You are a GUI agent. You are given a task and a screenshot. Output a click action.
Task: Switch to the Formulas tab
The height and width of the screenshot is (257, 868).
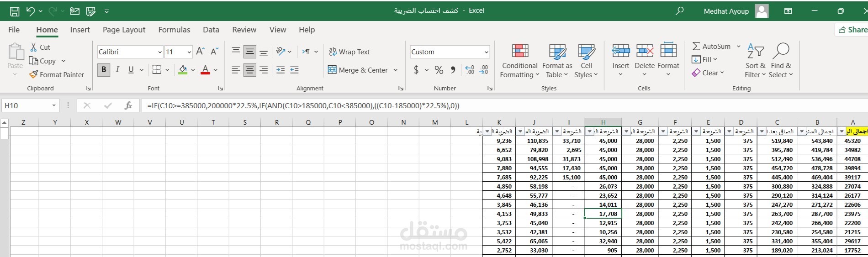coord(174,30)
